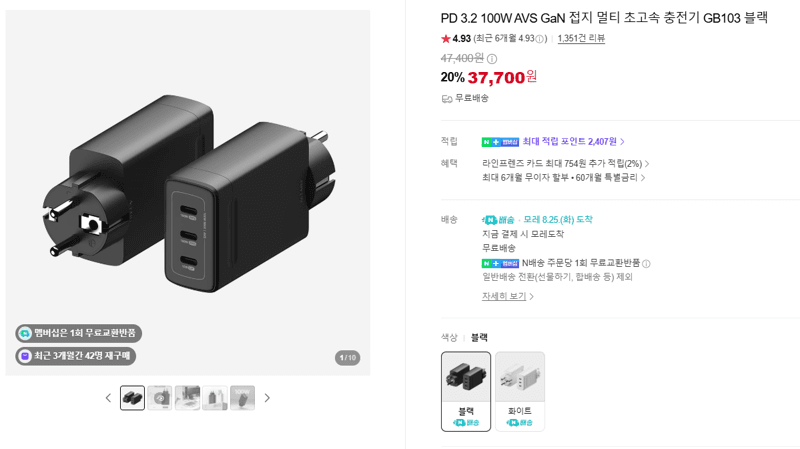Viewport: 800px width, 449px height.
Task: Go to previous thumbnails with left arrow
Action: click(x=108, y=398)
